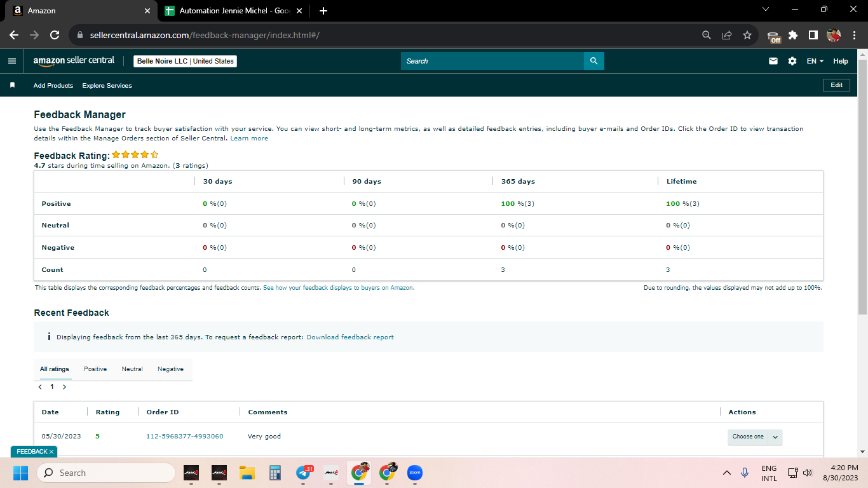Switch to the Negative feedback tab

click(x=170, y=369)
